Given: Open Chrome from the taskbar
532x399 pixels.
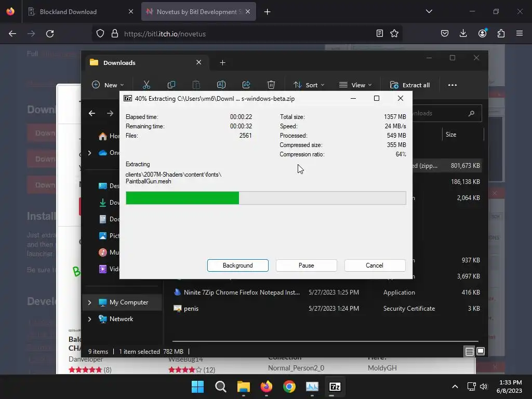Looking at the screenshot, I should tap(289, 387).
